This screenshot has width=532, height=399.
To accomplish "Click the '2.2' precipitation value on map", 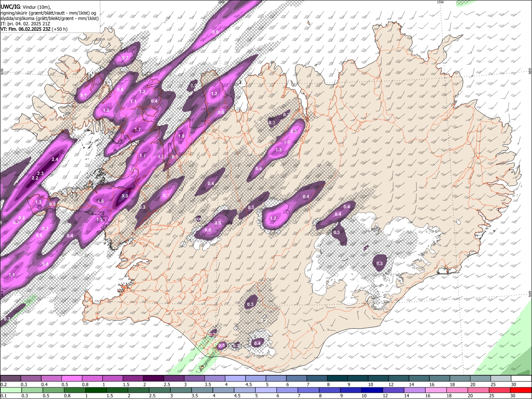I will click(x=35, y=178).
